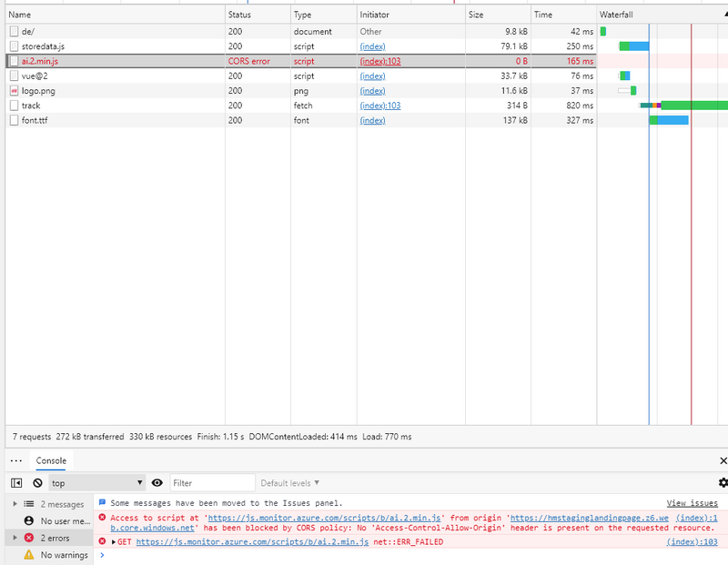Click the user icon beside No user messages
Image resolution: width=728 pixels, height=565 pixels.
pos(29,521)
